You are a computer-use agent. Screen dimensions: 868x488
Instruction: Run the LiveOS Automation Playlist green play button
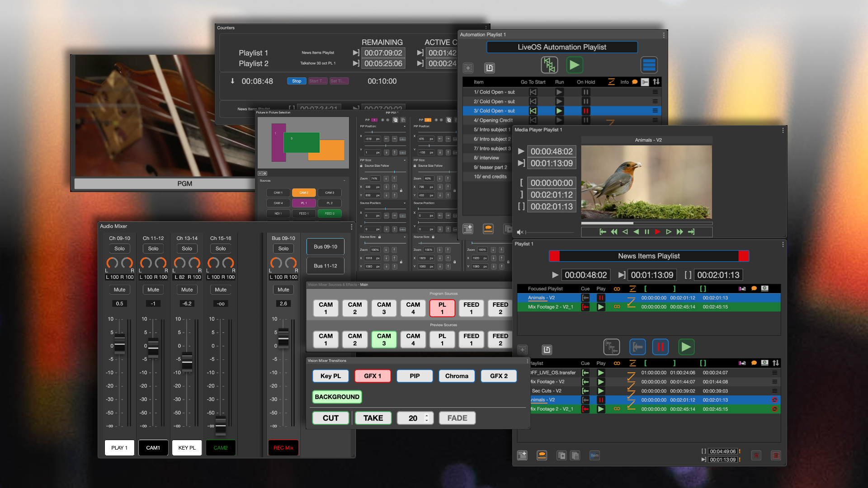click(x=574, y=65)
